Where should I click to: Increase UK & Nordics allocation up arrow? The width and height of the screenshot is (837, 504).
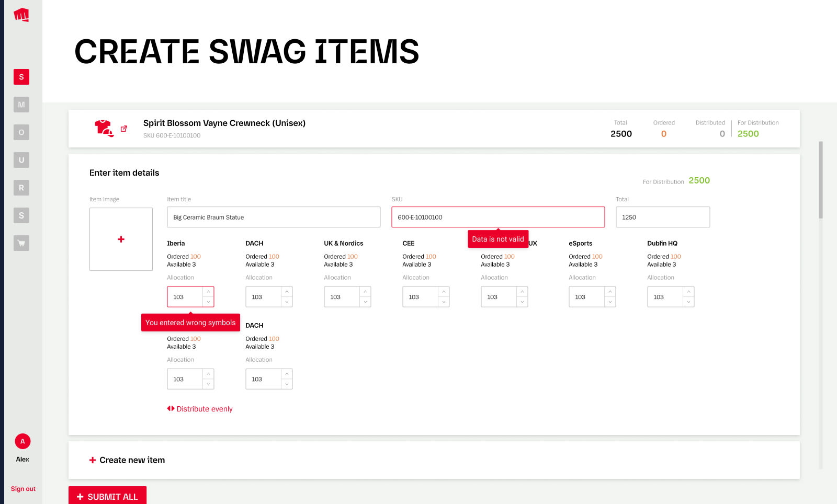[x=365, y=292]
